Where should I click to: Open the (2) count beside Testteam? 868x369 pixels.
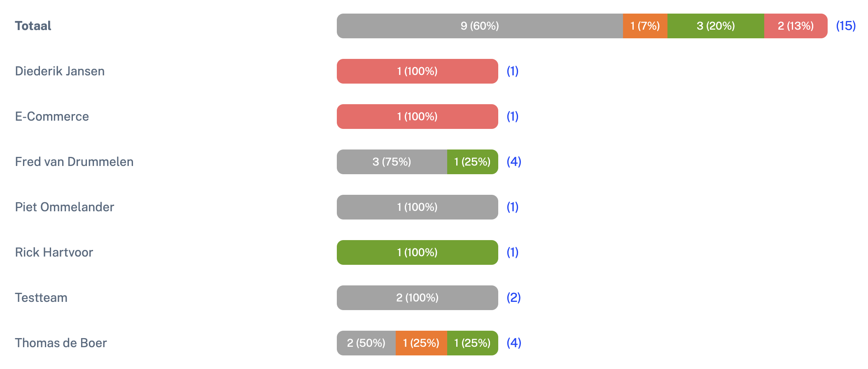[x=514, y=298]
